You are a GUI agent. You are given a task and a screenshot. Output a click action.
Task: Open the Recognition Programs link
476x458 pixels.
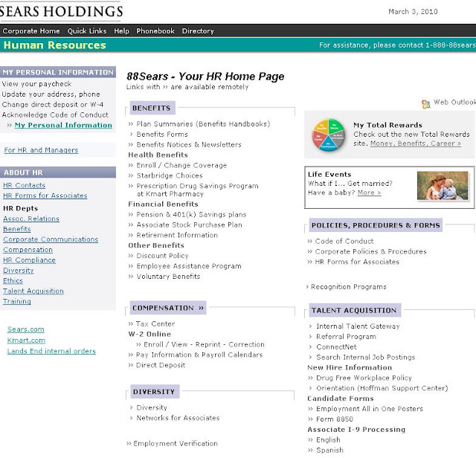tap(349, 287)
